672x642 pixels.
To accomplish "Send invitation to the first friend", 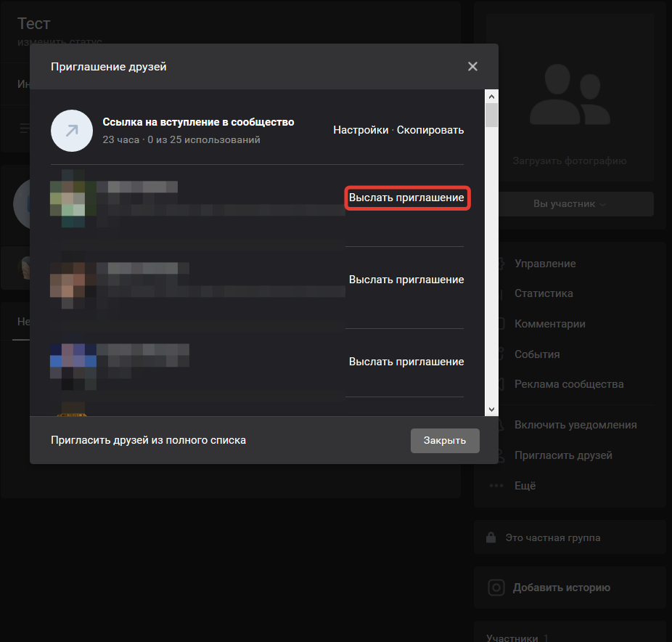I will (406, 198).
